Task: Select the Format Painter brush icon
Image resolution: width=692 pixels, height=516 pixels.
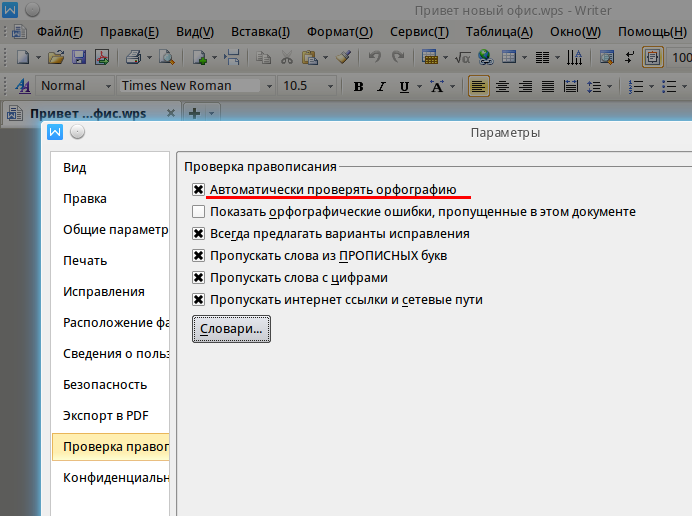Action: coord(343,57)
